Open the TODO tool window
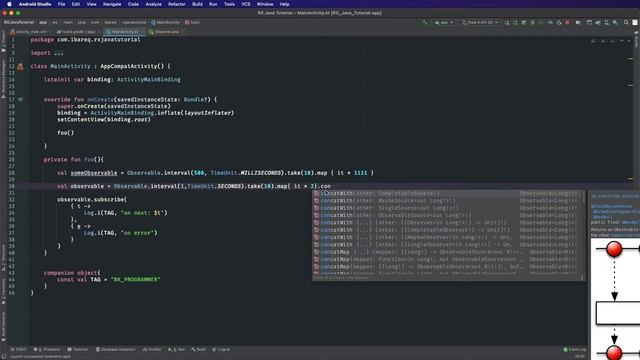 pyautogui.click(x=19, y=349)
